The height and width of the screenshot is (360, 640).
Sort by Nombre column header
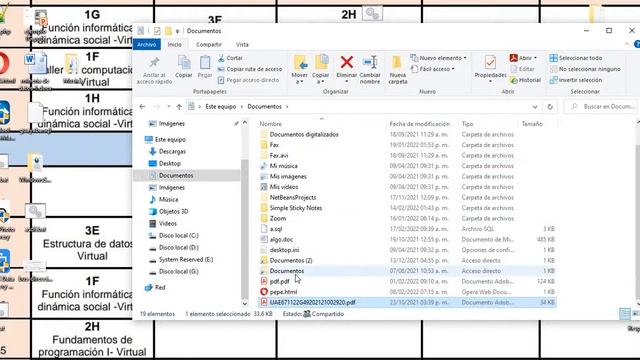[x=271, y=124]
